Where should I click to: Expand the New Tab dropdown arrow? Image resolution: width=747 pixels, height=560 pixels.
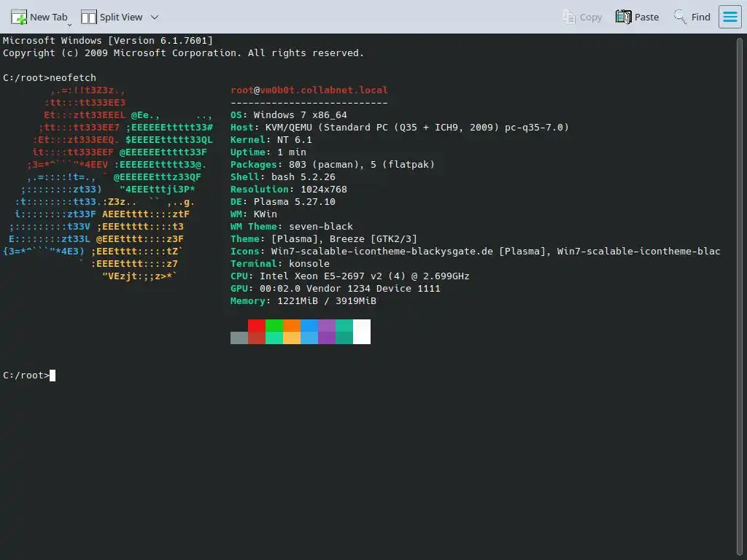(x=69, y=24)
